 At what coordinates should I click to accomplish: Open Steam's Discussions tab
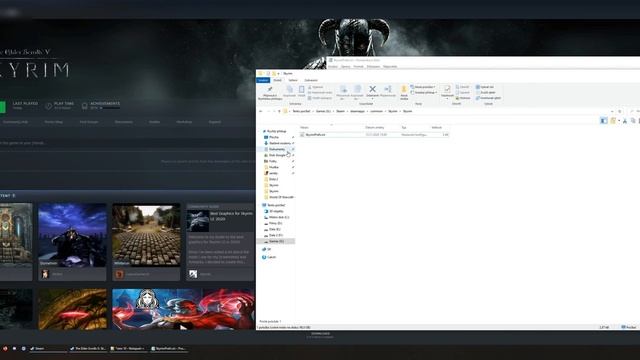tap(124, 122)
